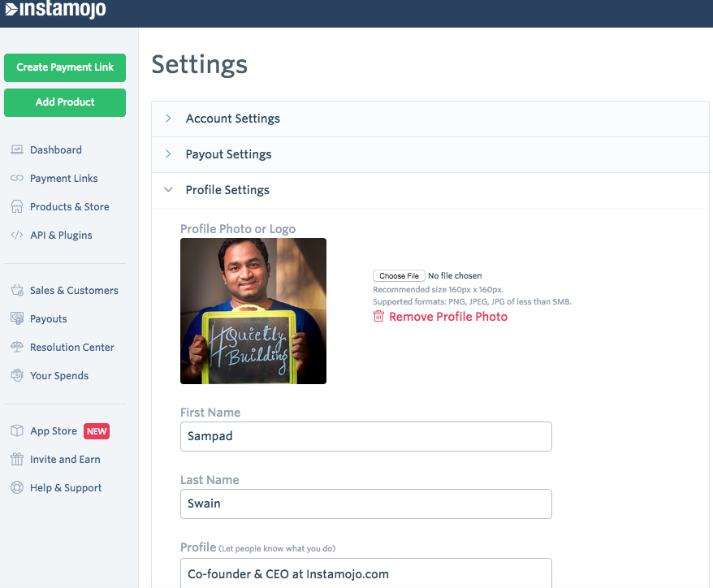Click into the First Name field

coord(365,436)
